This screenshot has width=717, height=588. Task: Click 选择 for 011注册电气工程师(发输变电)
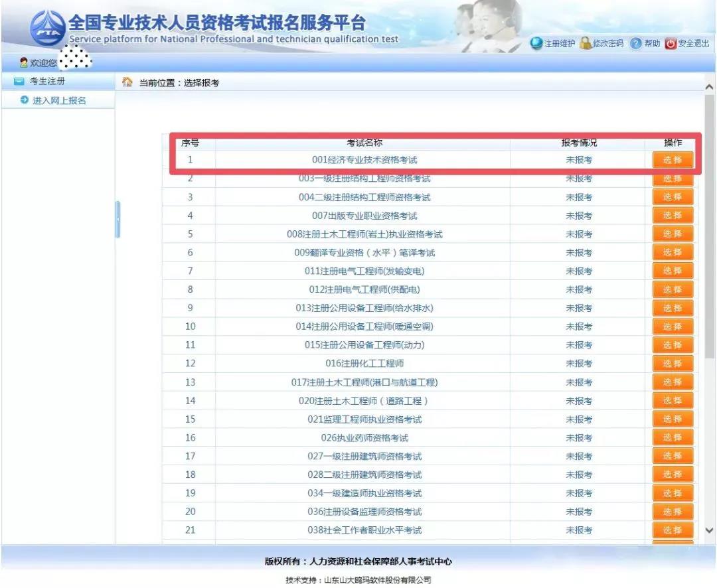pos(673,271)
